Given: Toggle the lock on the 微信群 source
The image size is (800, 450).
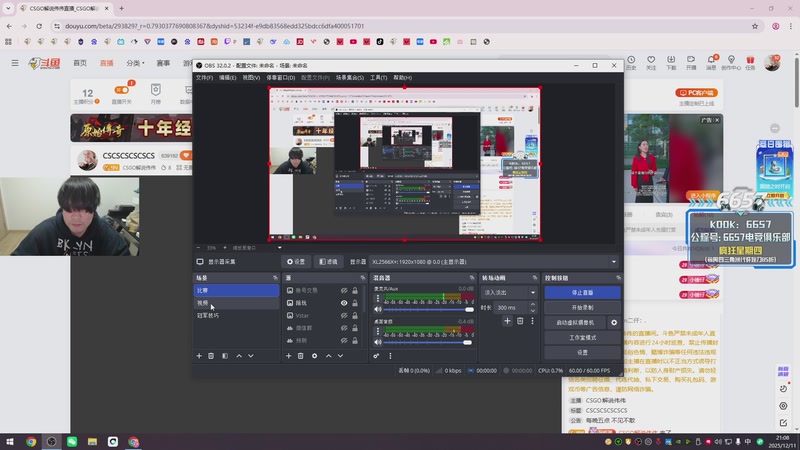Looking at the screenshot, I should pos(355,328).
